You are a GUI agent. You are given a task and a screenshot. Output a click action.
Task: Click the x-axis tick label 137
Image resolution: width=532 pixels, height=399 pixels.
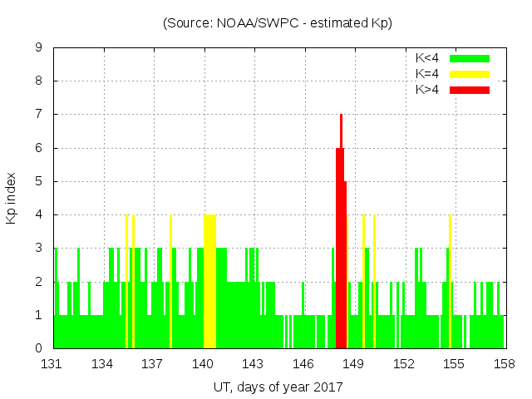tap(153, 363)
